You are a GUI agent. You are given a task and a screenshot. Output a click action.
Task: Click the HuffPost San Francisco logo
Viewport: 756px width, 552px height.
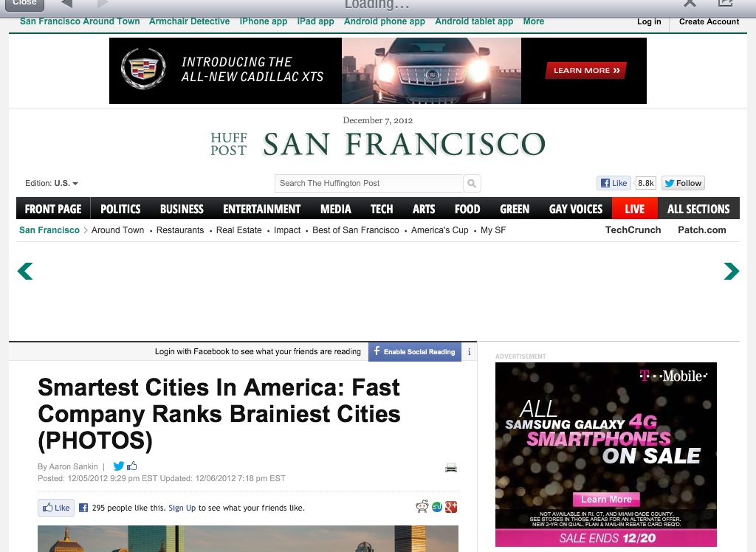pyautogui.click(x=378, y=144)
